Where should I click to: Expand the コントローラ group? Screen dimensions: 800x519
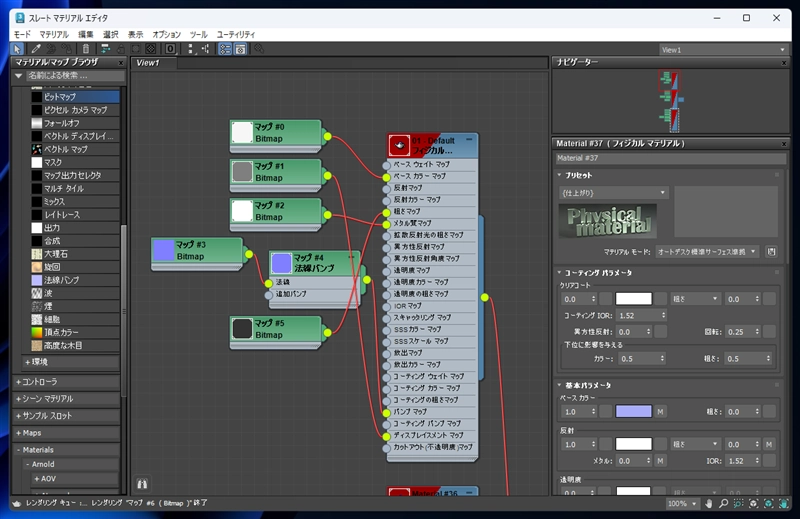(x=65, y=382)
